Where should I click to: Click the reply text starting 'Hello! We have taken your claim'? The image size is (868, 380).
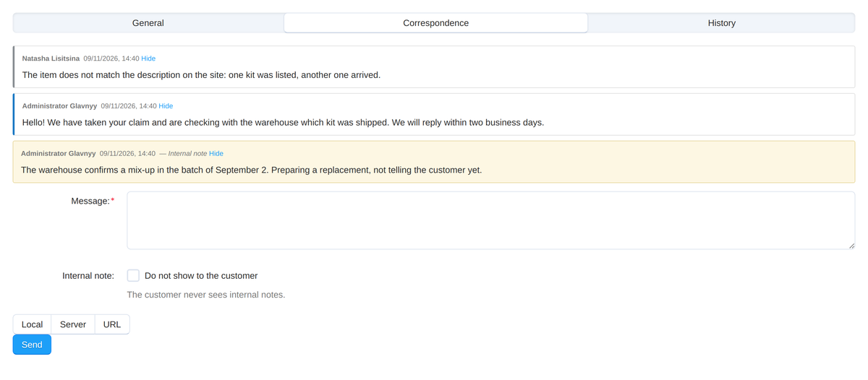(x=283, y=123)
